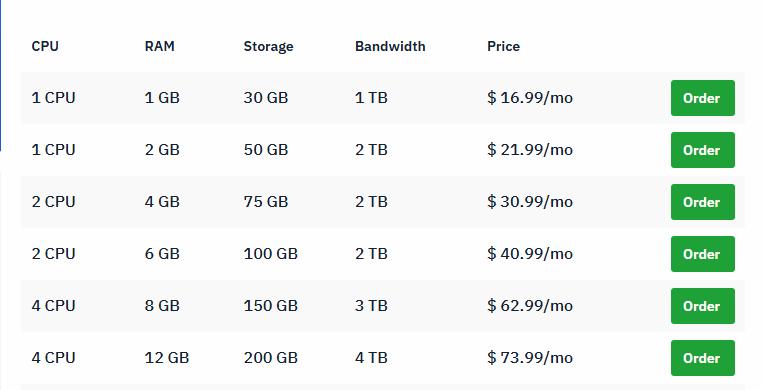Click the 150 GB storage cell

(271, 306)
